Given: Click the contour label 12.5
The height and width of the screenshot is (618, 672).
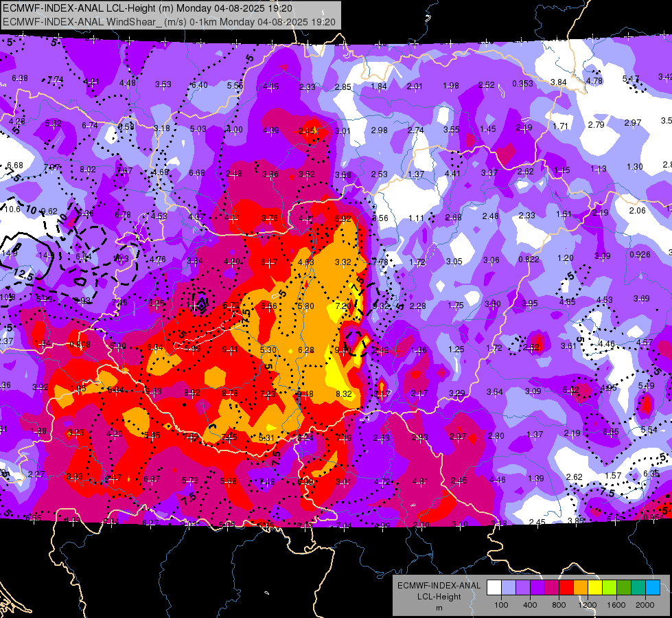Looking at the screenshot, I should coord(23,273).
